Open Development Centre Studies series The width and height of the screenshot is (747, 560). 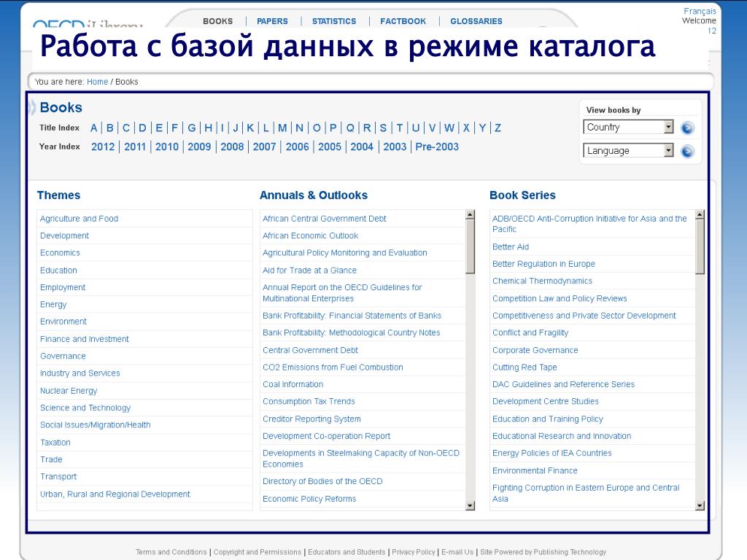(546, 402)
